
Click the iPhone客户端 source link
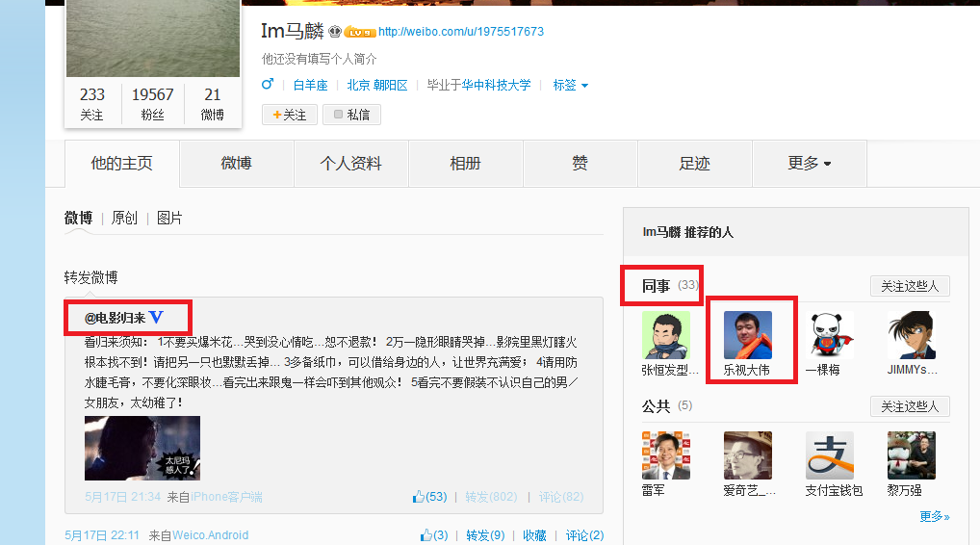(x=226, y=497)
